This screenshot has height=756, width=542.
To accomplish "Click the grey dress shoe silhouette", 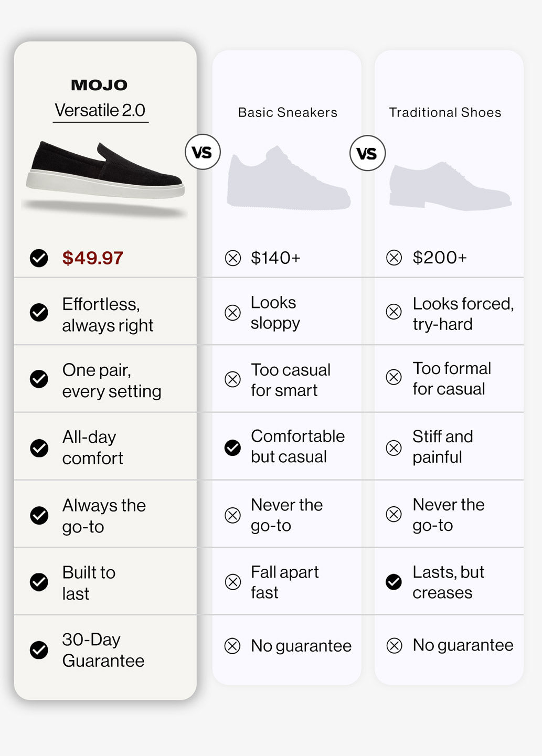I will (x=450, y=186).
